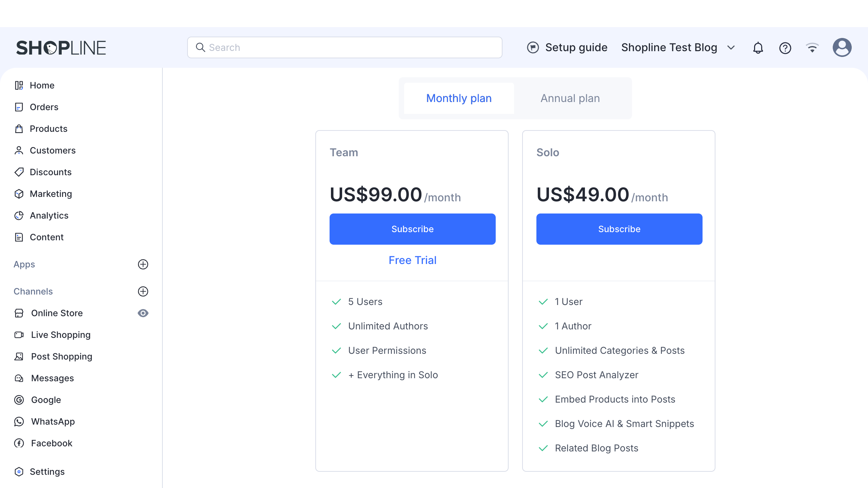Open WhatsApp channel from sidebar
This screenshot has width=868, height=488.
point(53,422)
